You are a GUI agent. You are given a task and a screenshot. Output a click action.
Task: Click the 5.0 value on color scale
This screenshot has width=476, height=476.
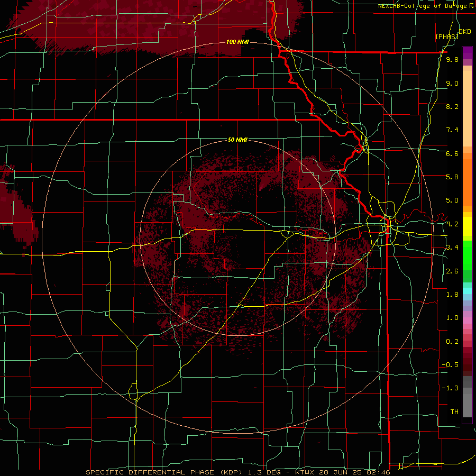(452, 200)
